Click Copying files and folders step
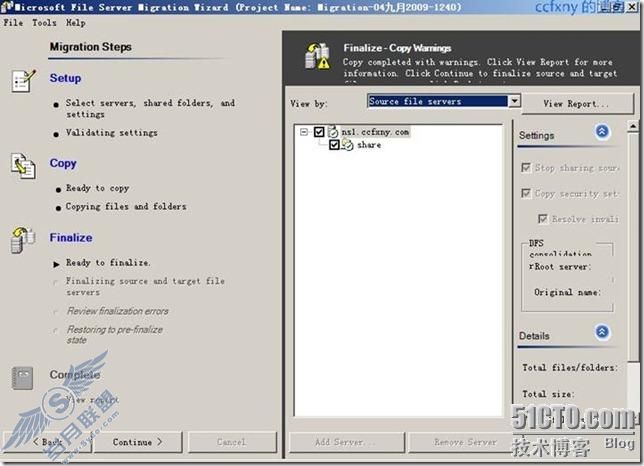The width and height of the screenshot is (644, 466). 126,207
